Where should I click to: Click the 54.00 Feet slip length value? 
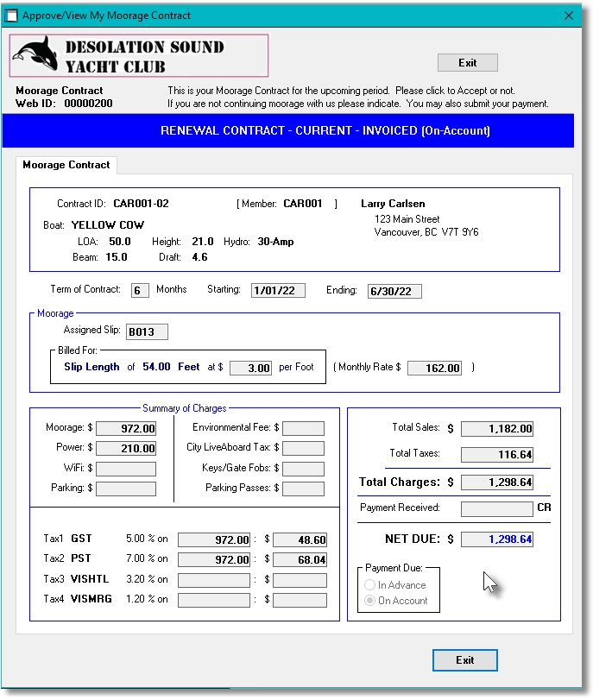point(171,367)
